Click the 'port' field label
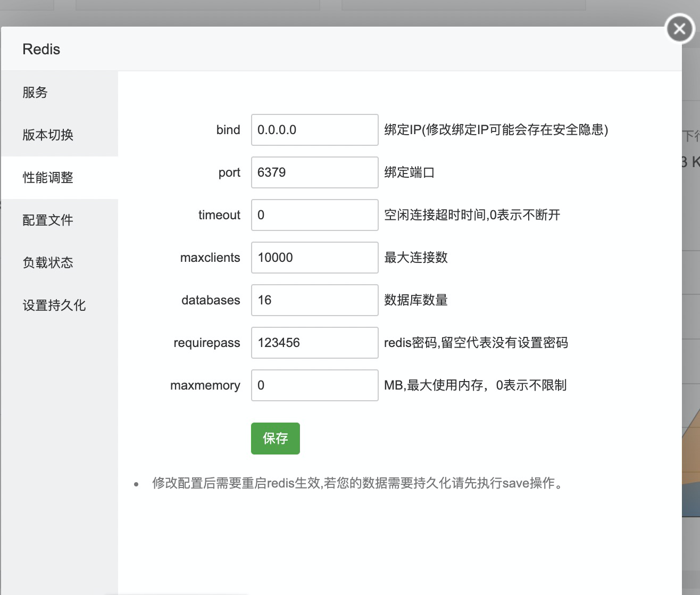 tap(229, 173)
